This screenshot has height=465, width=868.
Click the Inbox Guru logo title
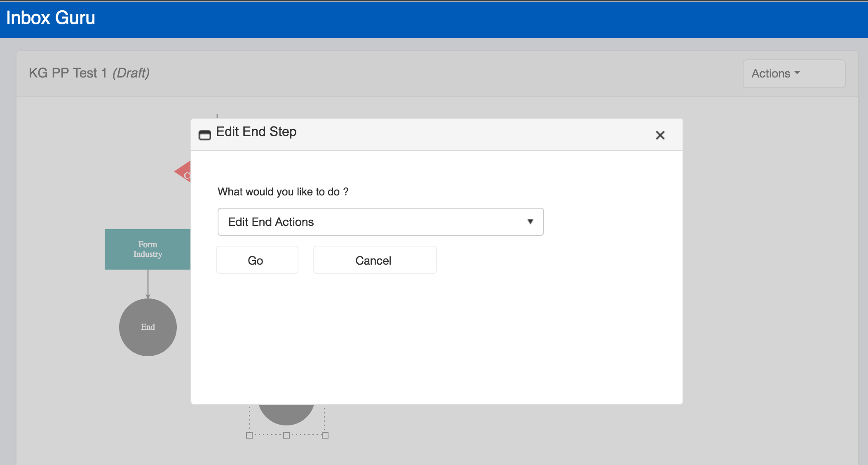pos(51,18)
